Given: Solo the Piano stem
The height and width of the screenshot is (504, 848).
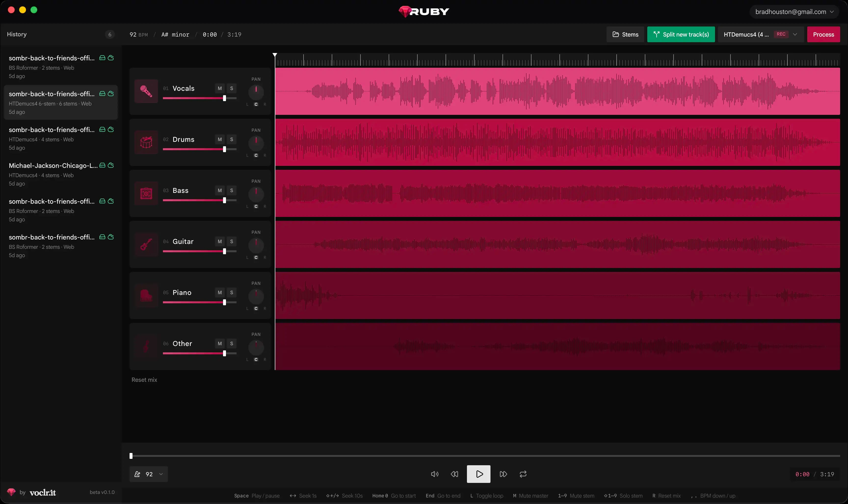Looking at the screenshot, I should point(232,292).
